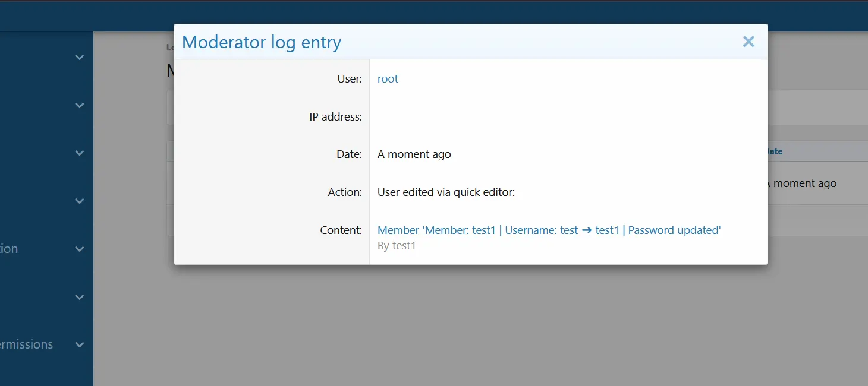The image size is (868, 386).
Task: Sort by the Date column header behind dialog
Action: (774, 151)
